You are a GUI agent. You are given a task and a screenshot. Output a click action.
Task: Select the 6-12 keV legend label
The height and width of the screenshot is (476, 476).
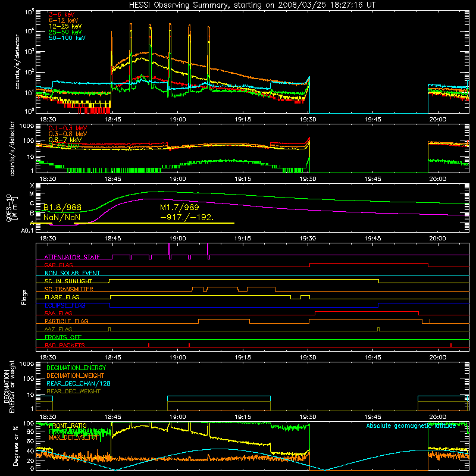[x=64, y=20]
